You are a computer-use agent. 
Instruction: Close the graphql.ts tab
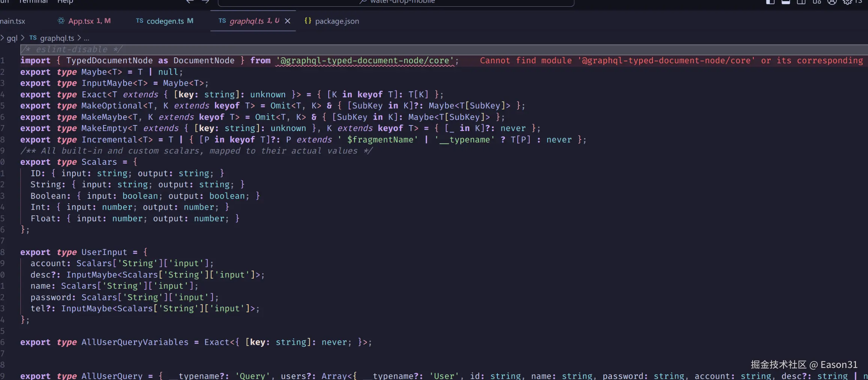click(287, 21)
